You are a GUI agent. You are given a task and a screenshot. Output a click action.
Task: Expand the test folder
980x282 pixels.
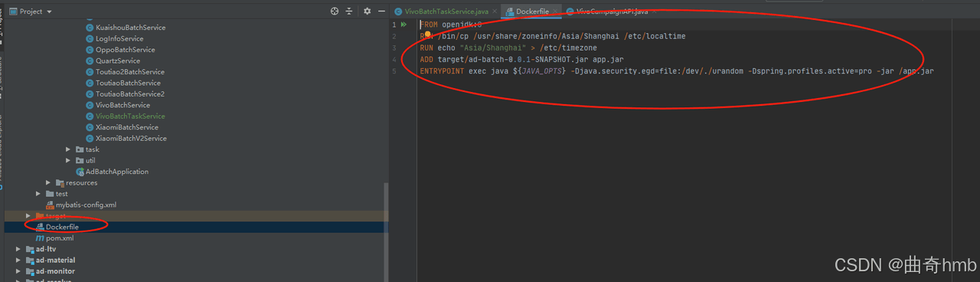(38, 194)
